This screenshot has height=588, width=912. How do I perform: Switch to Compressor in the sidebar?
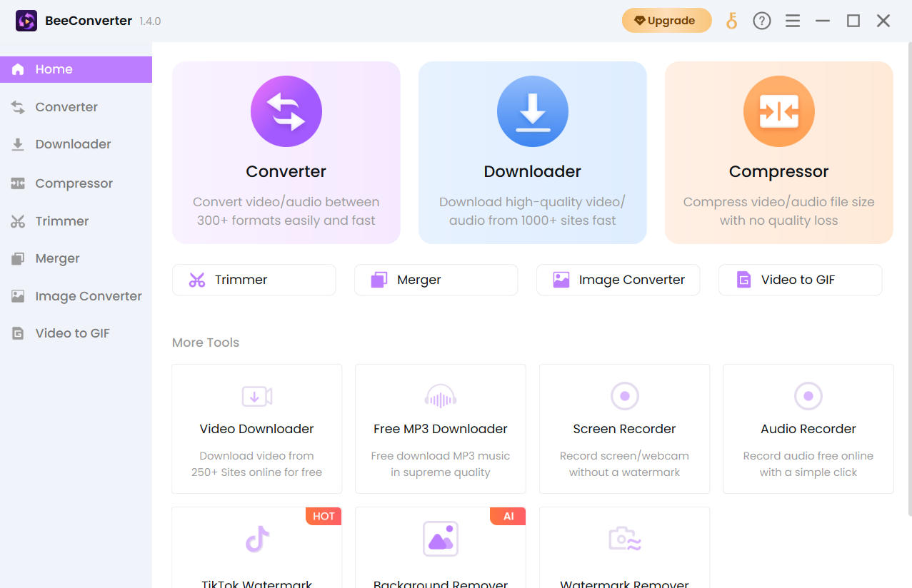76,183
